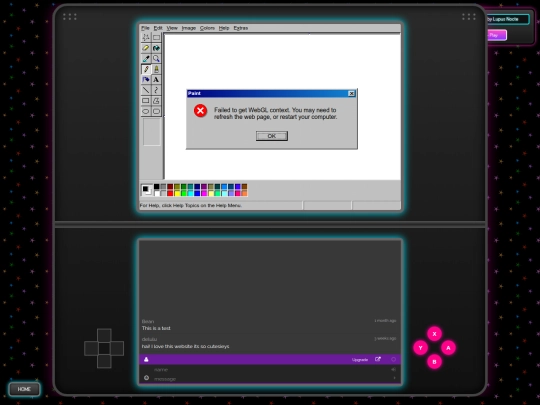The width and height of the screenshot is (540, 405).
Task: Select the rectangular Select tool
Action: [156, 37]
